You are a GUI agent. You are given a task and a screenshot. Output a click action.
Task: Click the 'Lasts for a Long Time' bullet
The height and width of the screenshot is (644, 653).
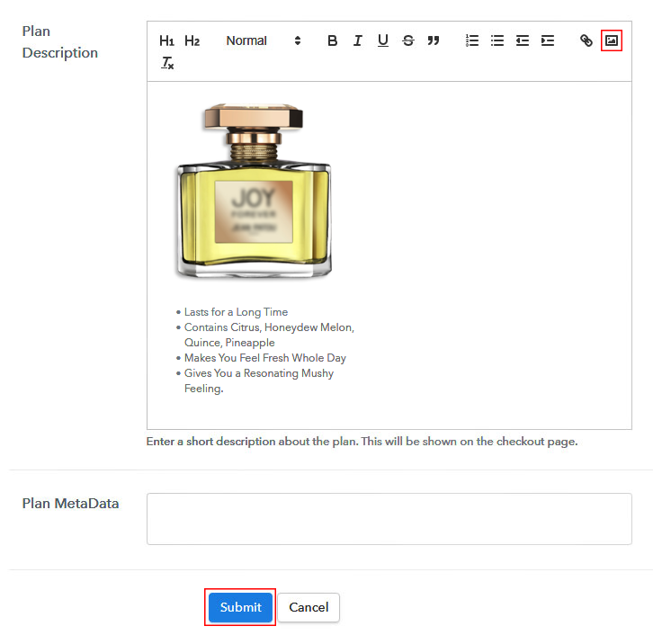[x=236, y=312]
